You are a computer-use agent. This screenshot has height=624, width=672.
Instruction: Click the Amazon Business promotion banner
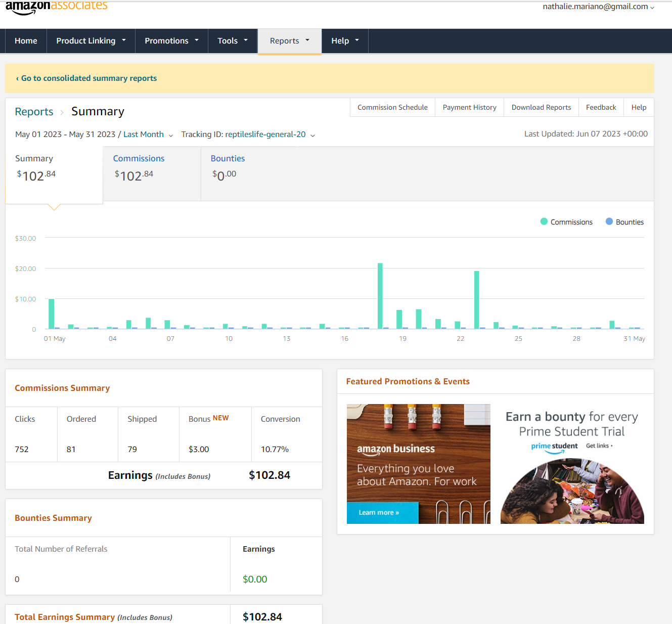click(x=419, y=464)
